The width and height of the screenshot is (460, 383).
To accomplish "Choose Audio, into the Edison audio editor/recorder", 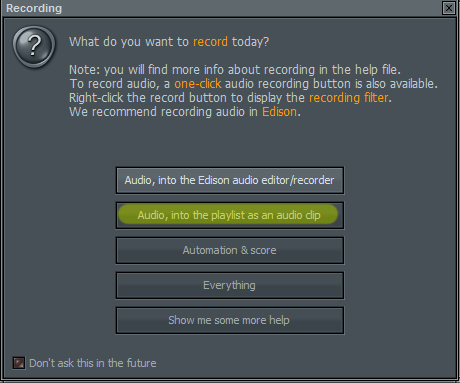I will tap(230, 180).
